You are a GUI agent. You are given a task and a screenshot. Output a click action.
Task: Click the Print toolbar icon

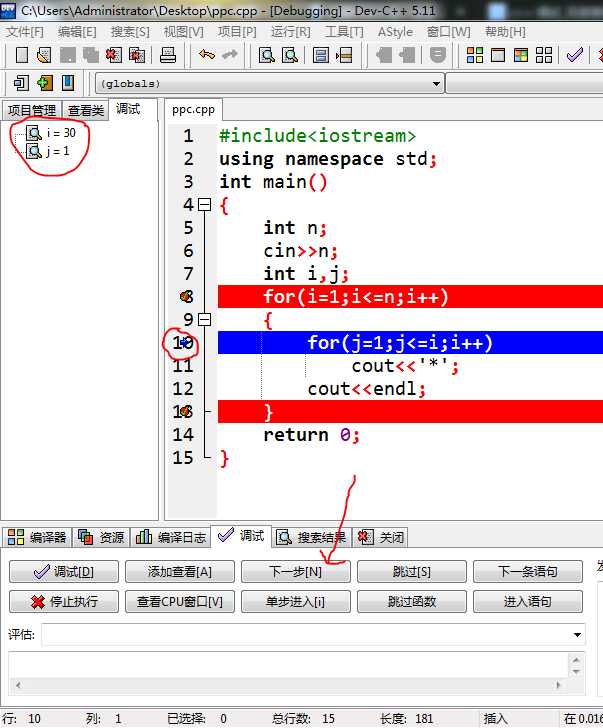[x=168, y=55]
